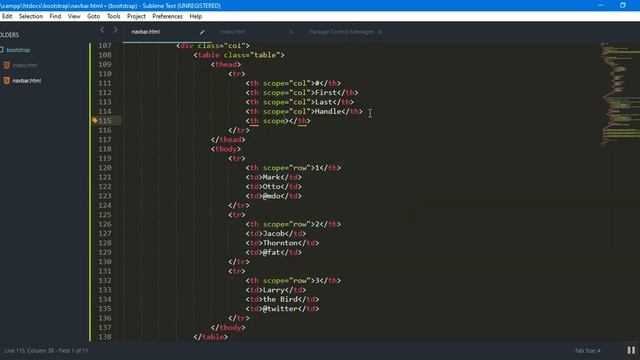
Task: Click the 'Otto' cell text on line 122
Action: point(271,187)
